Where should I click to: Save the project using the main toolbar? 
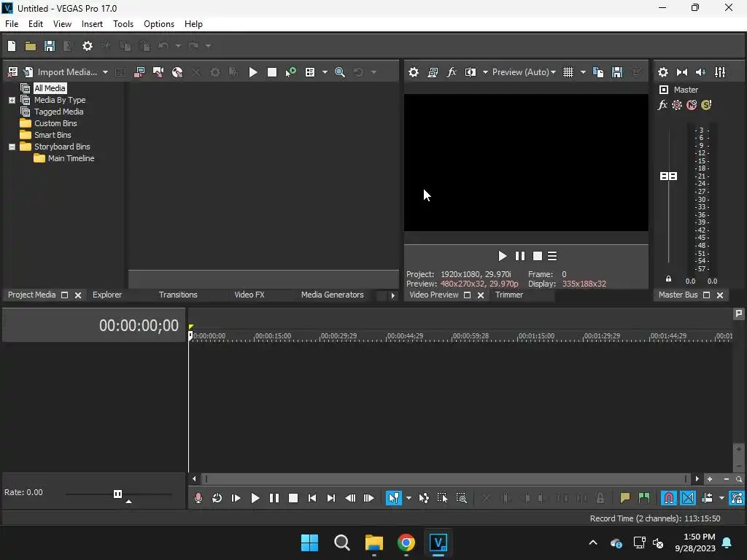[49, 46]
